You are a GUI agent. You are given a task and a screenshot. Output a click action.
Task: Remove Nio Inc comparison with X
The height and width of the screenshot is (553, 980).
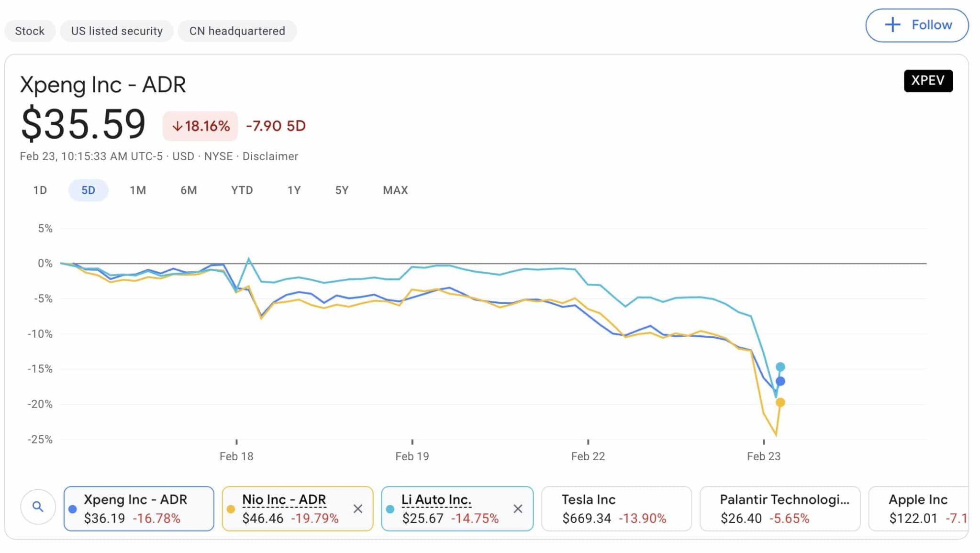coord(357,509)
